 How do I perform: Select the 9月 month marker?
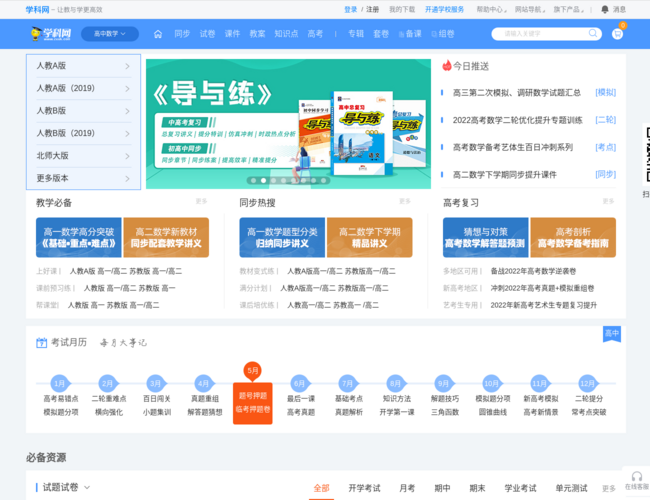point(444,383)
